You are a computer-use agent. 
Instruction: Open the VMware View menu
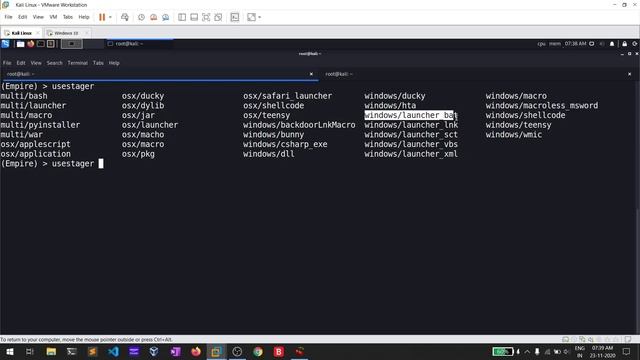coord(38,17)
